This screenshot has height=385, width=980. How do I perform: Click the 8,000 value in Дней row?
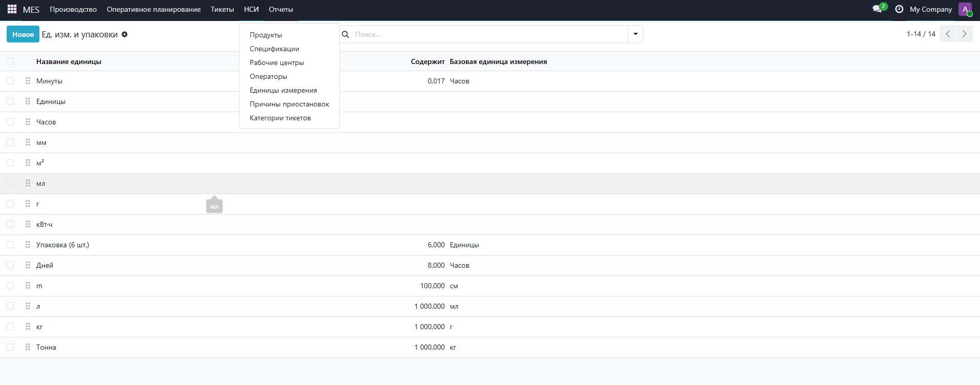(x=436, y=265)
